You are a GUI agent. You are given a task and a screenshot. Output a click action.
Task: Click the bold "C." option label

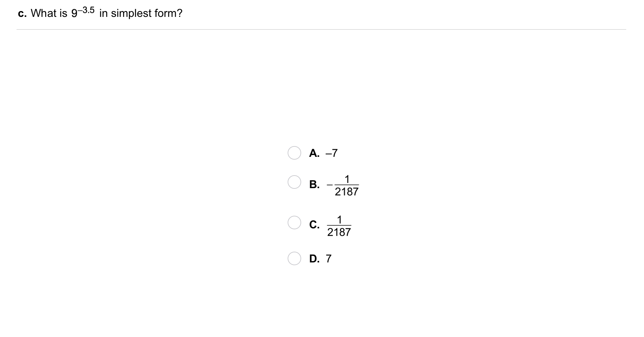pos(314,225)
